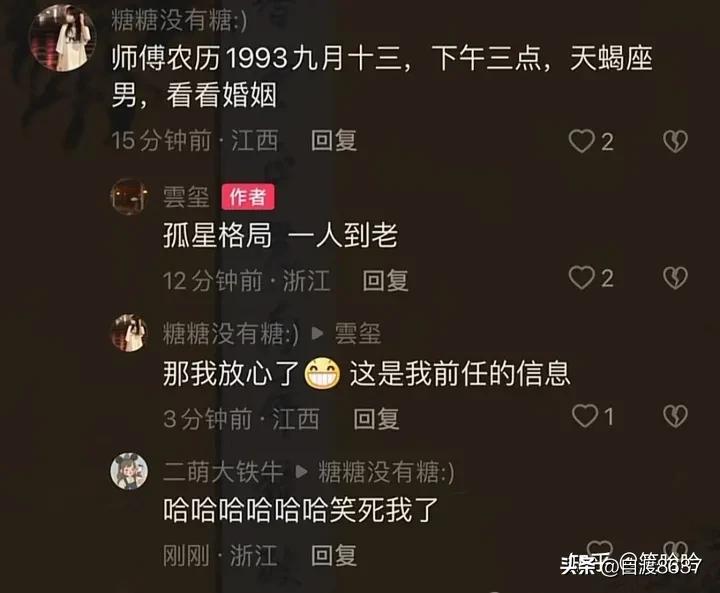Tap the red 作者 badge
This screenshot has width=720, height=593.
[248, 197]
